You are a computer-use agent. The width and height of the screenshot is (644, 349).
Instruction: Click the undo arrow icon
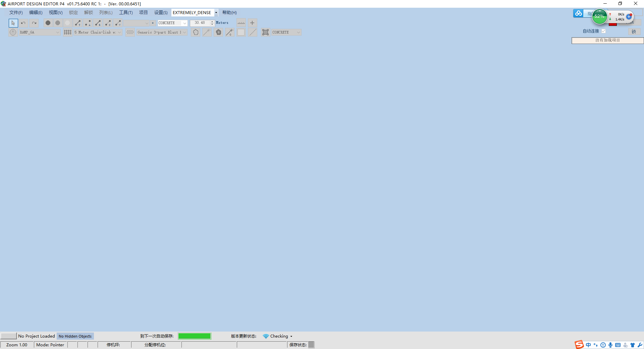pyautogui.click(x=23, y=23)
